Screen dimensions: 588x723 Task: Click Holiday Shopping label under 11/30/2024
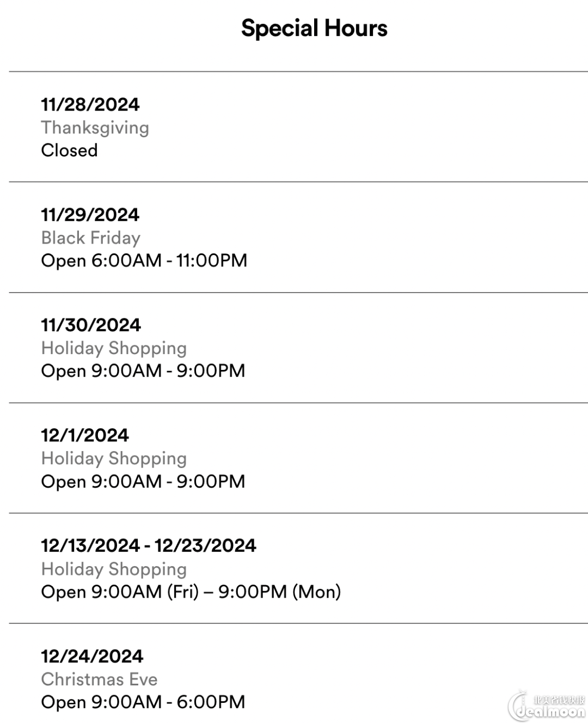click(x=114, y=348)
